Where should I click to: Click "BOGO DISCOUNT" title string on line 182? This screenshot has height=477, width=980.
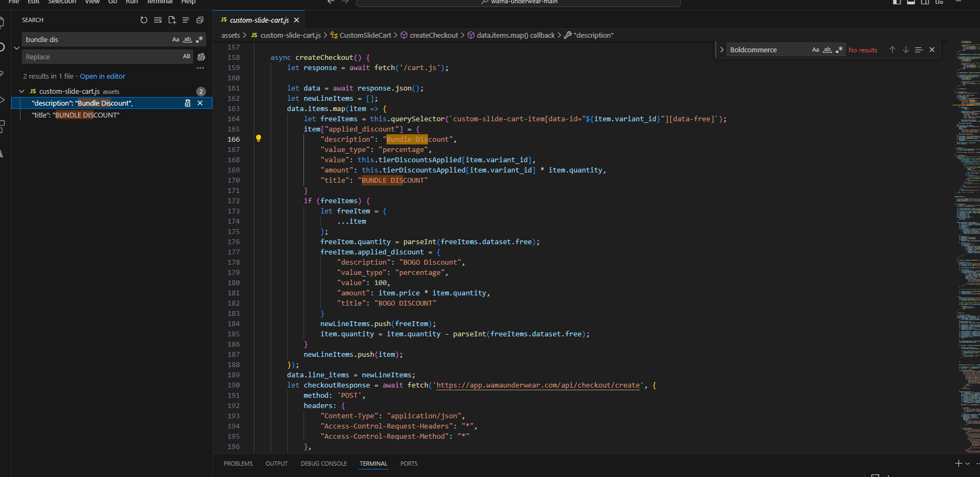point(405,303)
